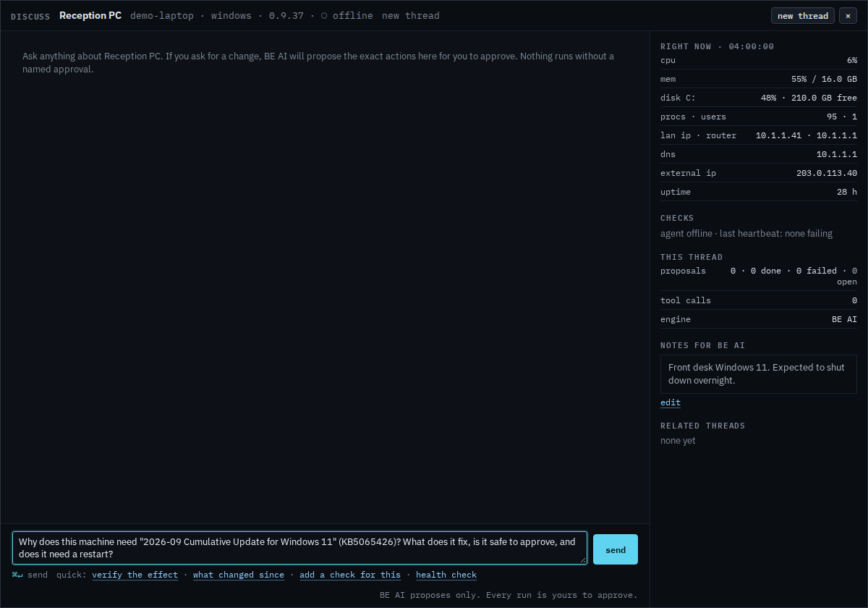Click the THIS THREAD section heading
This screenshot has width=868, height=608.
click(692, 257)
